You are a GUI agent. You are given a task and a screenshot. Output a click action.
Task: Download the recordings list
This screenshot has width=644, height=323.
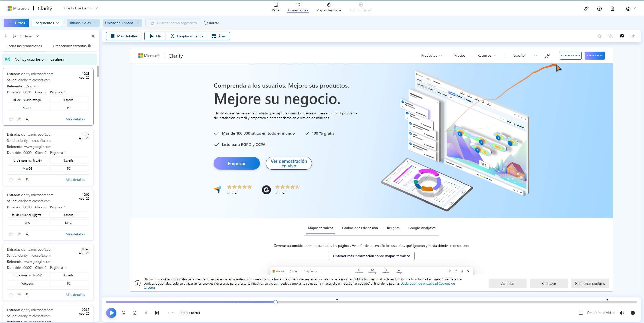tap(6, 36)
